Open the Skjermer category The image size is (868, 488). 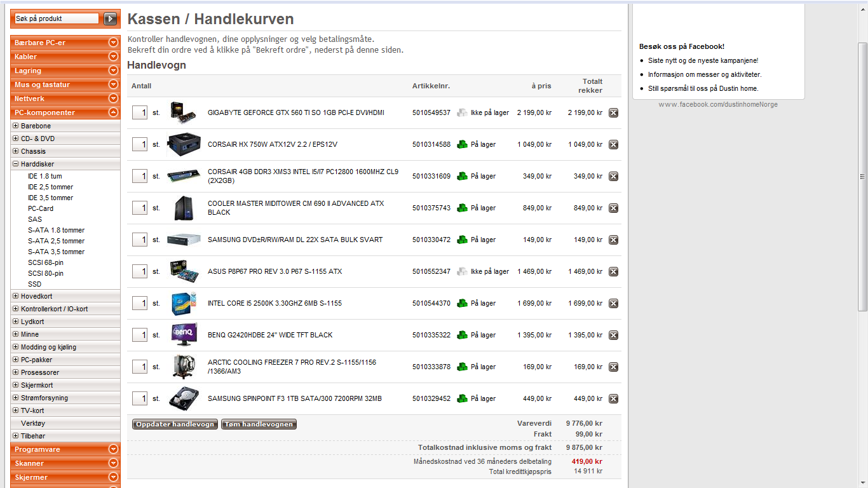click(x=65, y=477)
